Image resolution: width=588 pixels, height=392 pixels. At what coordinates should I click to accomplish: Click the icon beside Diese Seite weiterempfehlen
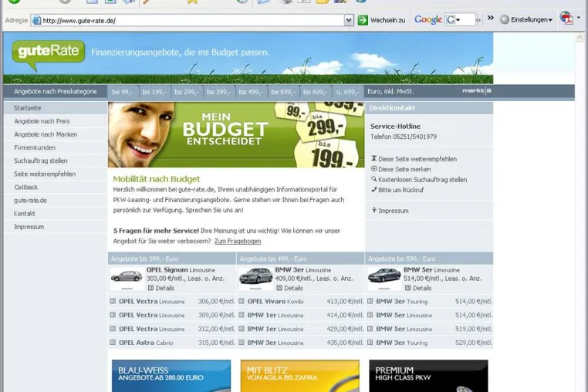tap(374, 158)
